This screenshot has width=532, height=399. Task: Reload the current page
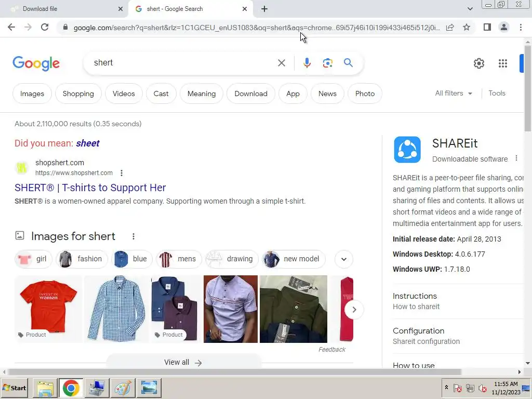coord(45,27)
